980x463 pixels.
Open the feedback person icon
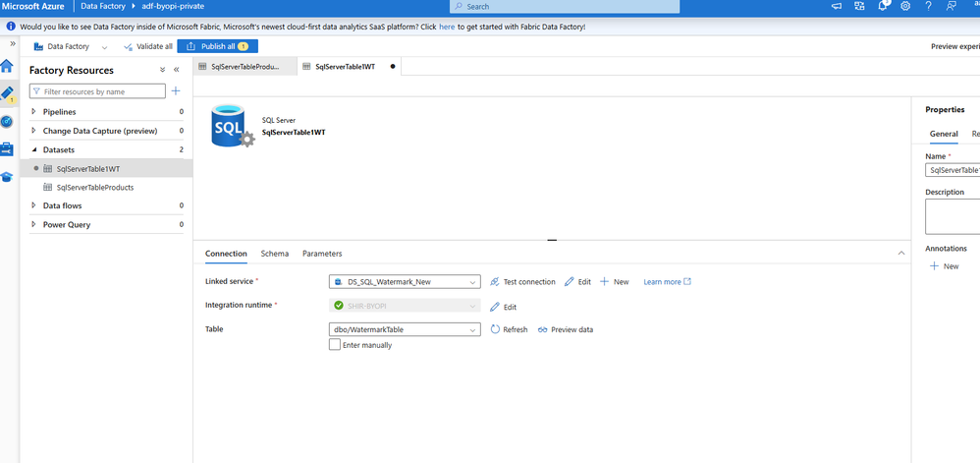pyautogui.click(x=952, y=6)
